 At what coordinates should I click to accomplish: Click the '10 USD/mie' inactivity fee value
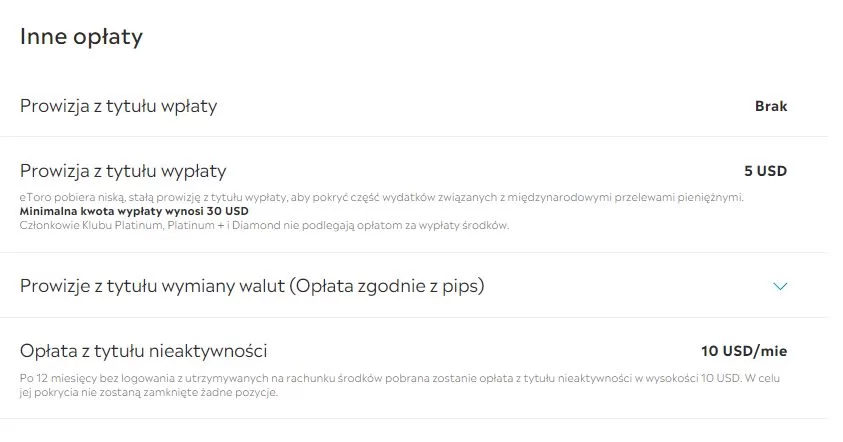click(744, 351)
